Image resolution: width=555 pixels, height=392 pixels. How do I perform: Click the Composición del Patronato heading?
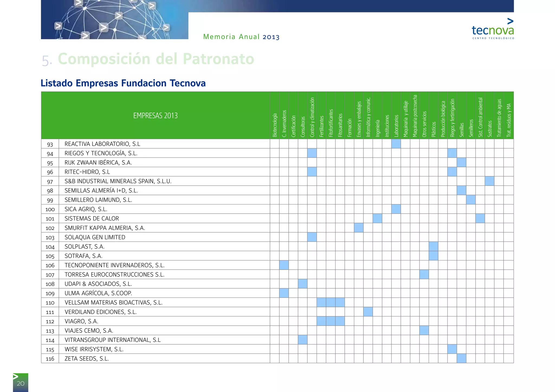point(156,59)
